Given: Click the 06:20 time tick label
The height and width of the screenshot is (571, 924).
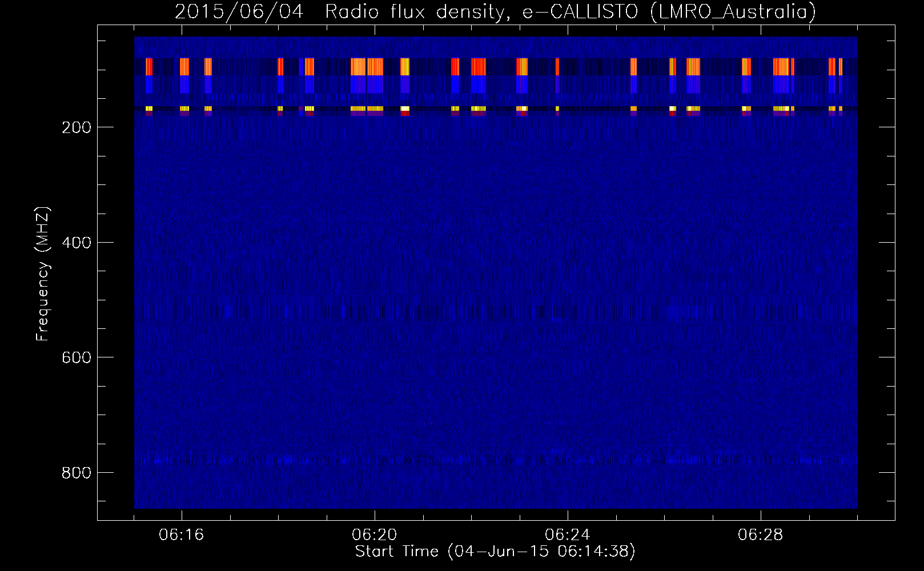Looking at the screenshot, I should 375,535.
